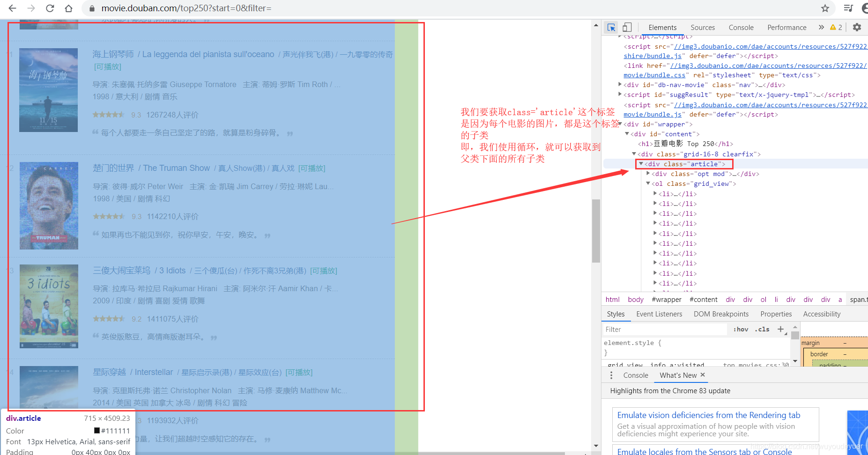The width and height of the screenshot is (868, 455).
Task: Click the black #111111 color swatch
Action: pyautogui.click(x=97, y=431)
